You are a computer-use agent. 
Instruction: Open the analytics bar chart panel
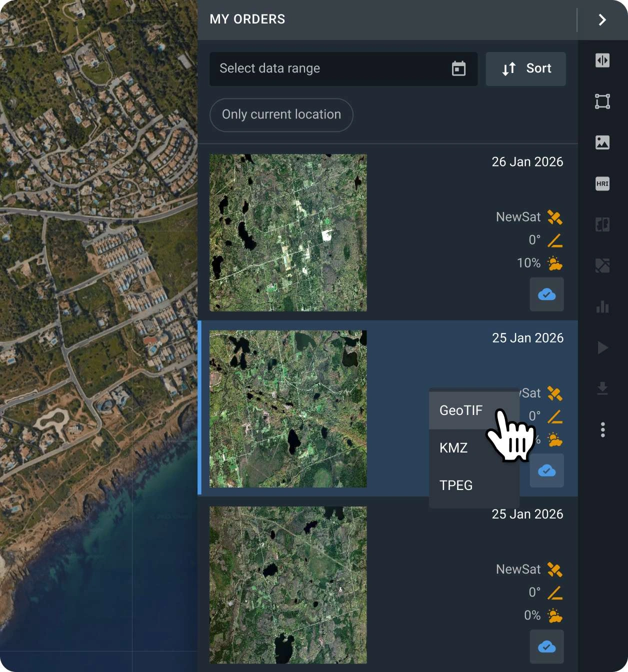click(602, 308)
